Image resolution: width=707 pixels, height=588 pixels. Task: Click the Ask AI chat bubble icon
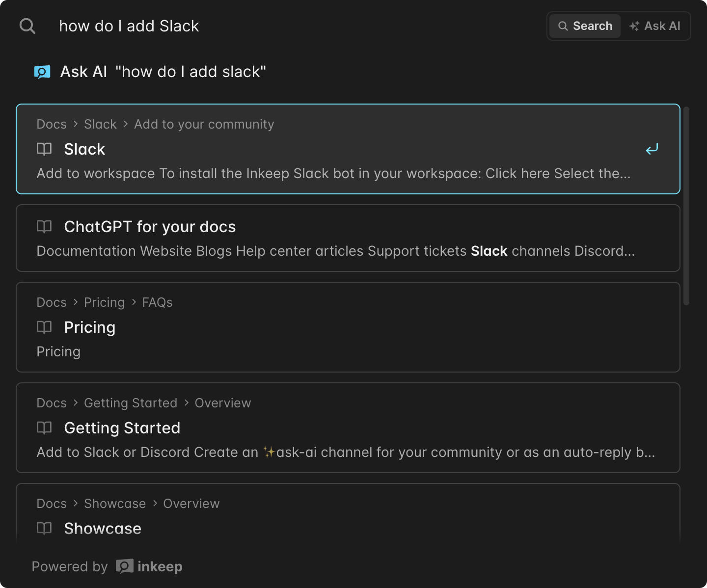[x=42, y=72]
